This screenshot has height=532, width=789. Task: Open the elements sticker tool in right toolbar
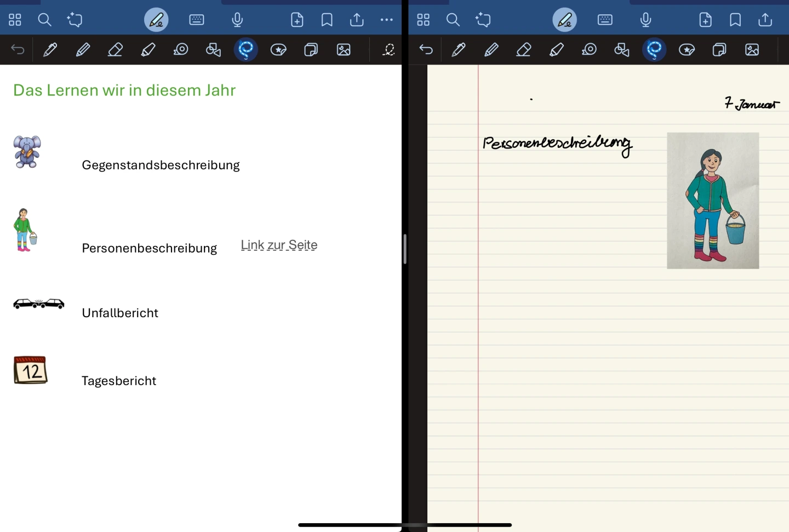(687, 50)
